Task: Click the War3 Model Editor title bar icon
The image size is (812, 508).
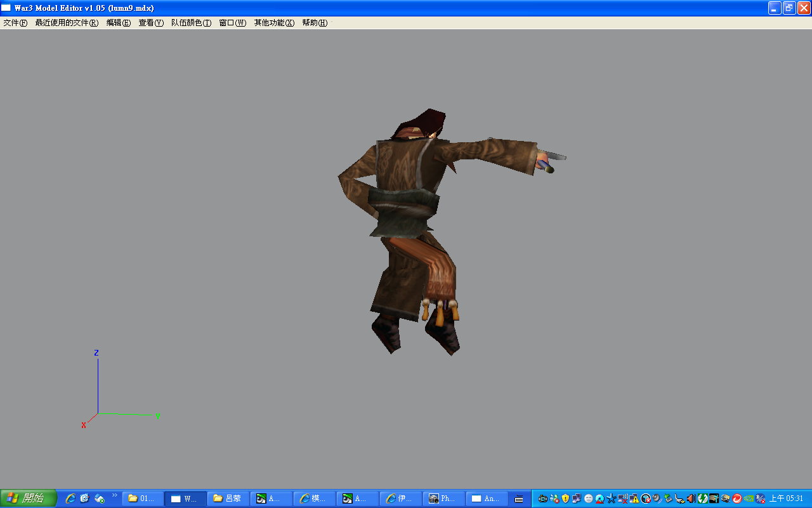Action: point(6,8)
